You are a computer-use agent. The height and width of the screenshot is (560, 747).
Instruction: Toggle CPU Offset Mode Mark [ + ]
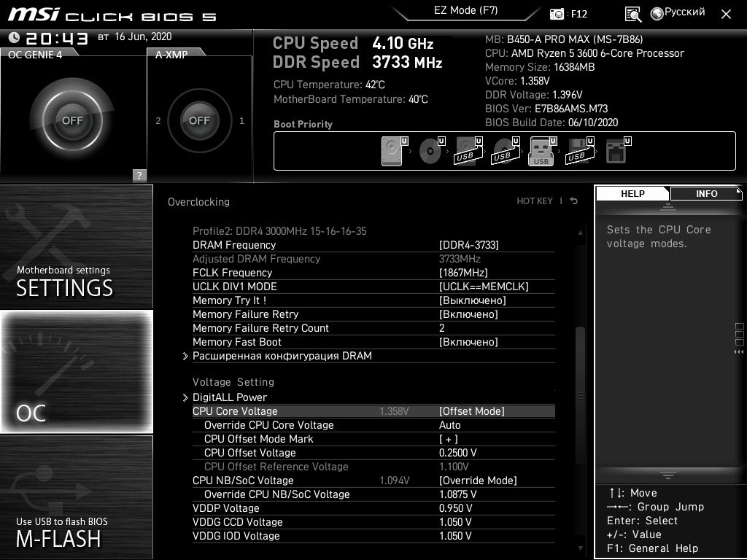373,438
